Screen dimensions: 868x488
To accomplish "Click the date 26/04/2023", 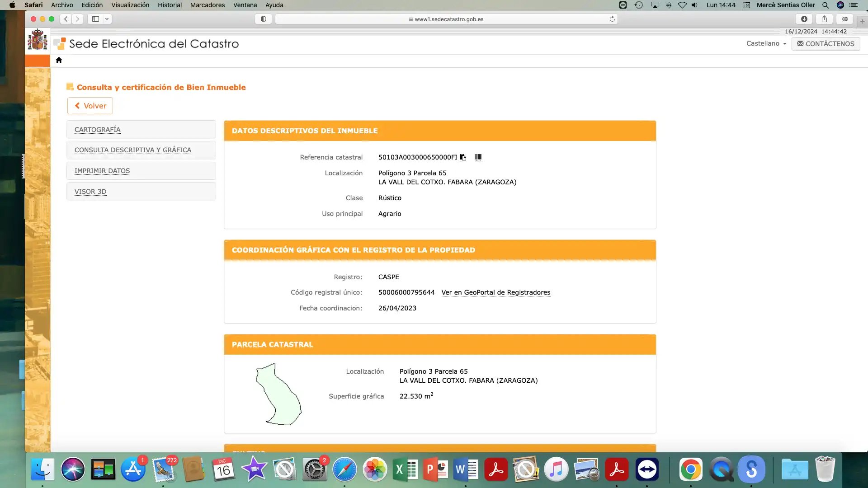I will 397,308.
